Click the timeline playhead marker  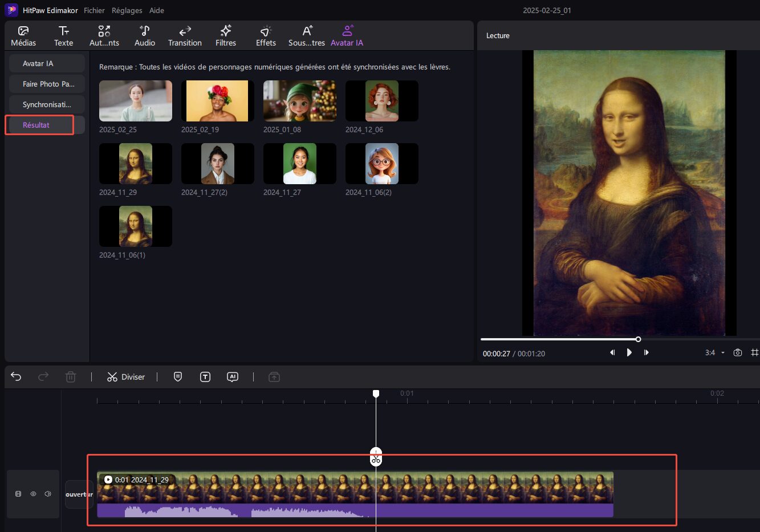tap(376, 394)
